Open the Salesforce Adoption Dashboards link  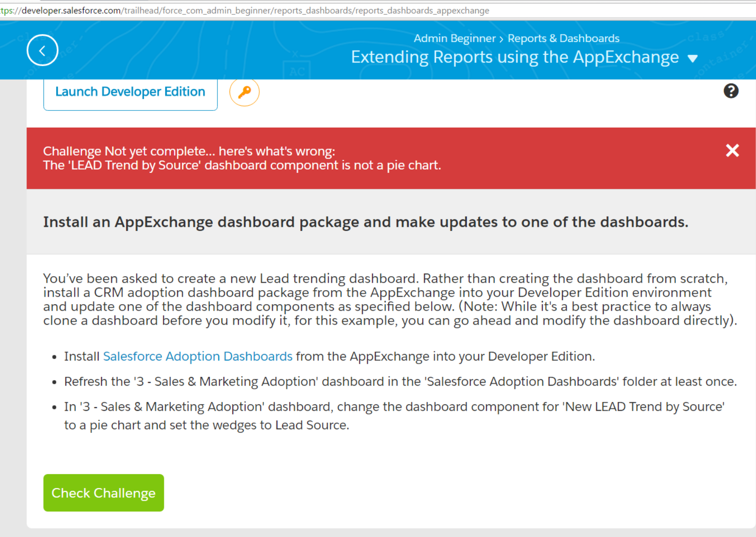197,356
